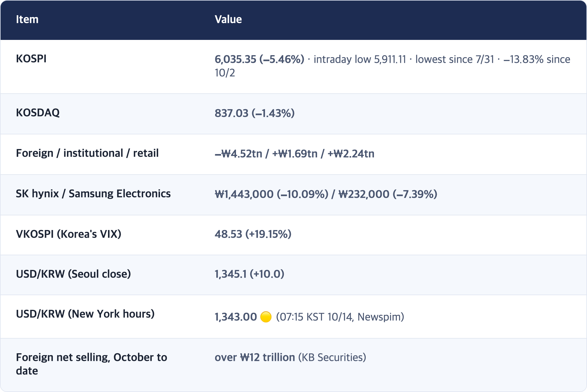Click the ₩1,443,000 (–10.09%) share price

click(x=271, y=194)
